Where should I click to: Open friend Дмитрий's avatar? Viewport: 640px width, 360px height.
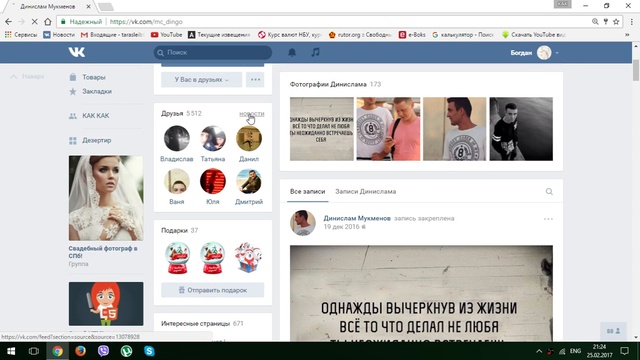(249, 181)
